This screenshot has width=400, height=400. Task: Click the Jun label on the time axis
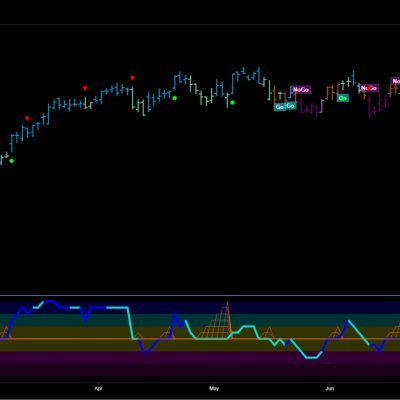click(330, 389)
